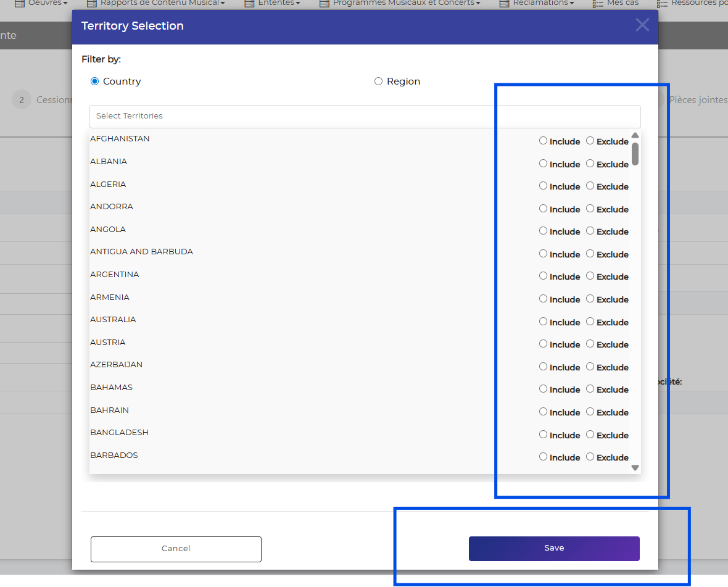This screenshot has height=587, width=728.
Task: Click the Select Territories search field
Action: pos(365,116)
